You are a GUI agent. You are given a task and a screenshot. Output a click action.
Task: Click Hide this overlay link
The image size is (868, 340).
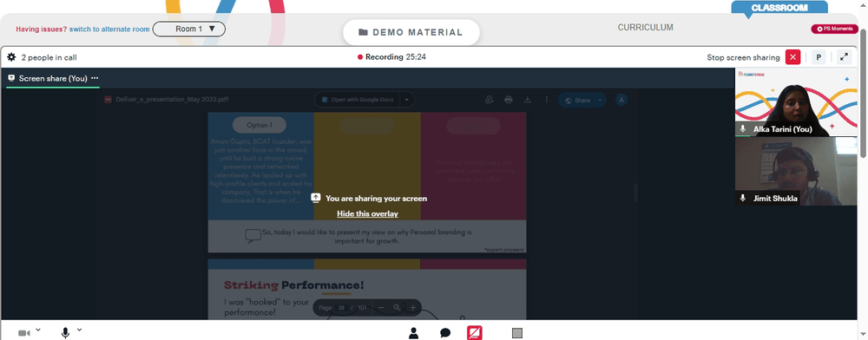tap(367, 213)
